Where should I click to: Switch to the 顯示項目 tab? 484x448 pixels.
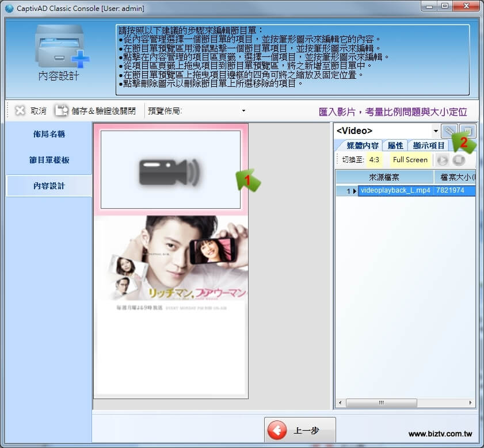(428, 145)
